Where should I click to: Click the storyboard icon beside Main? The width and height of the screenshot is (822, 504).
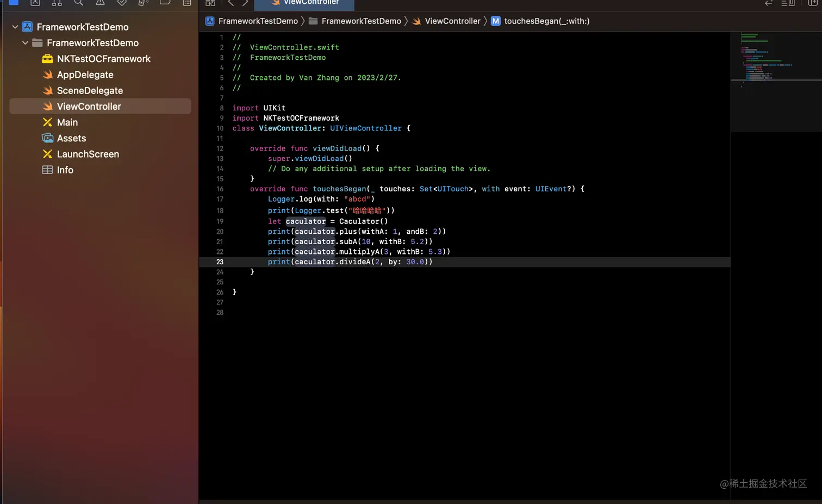click(x=48, y=122)
